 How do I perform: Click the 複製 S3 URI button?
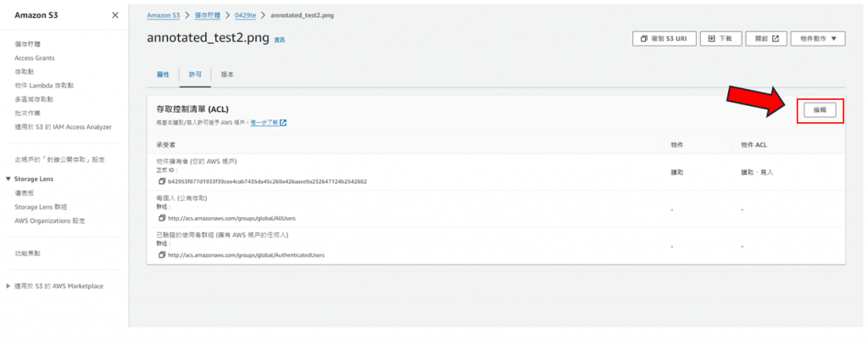coord(664,39)
